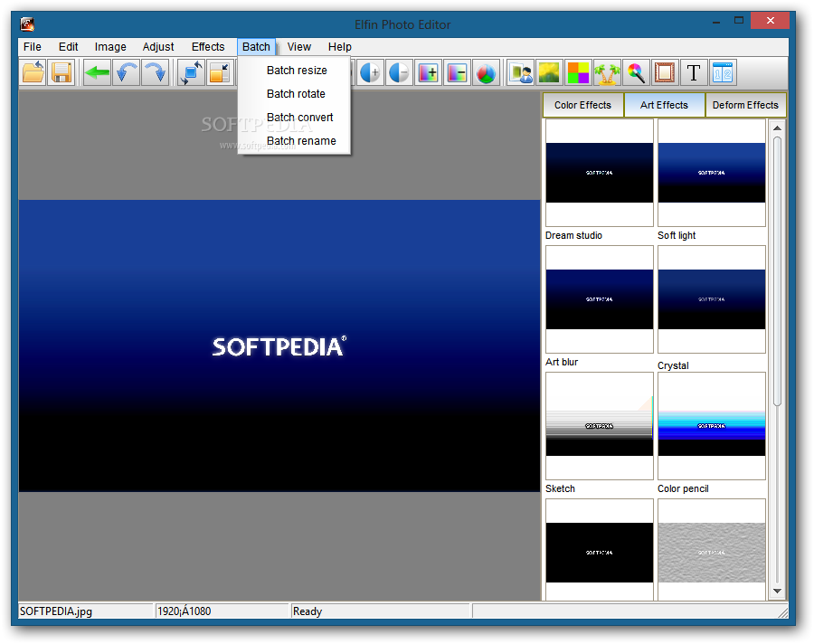Click the four-color squares icon
The width and height of the screenshot is (814, 644).
578,72
